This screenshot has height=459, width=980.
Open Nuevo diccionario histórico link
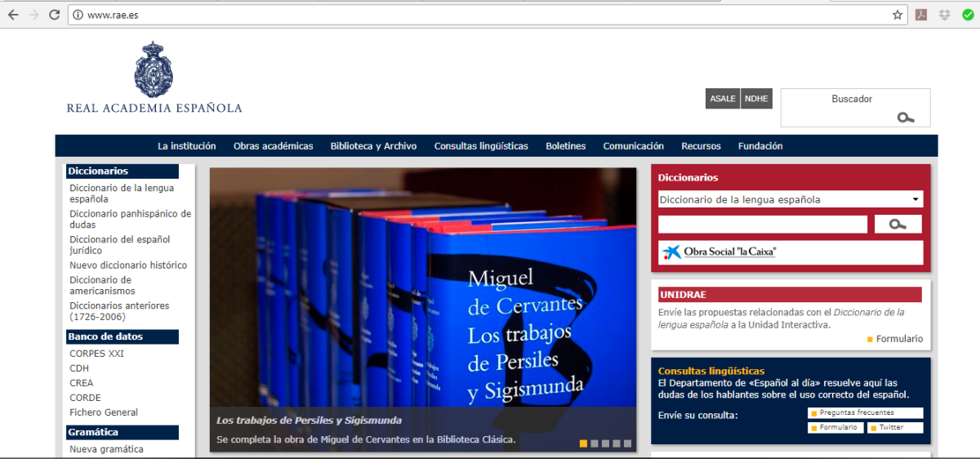click(128, 265)
